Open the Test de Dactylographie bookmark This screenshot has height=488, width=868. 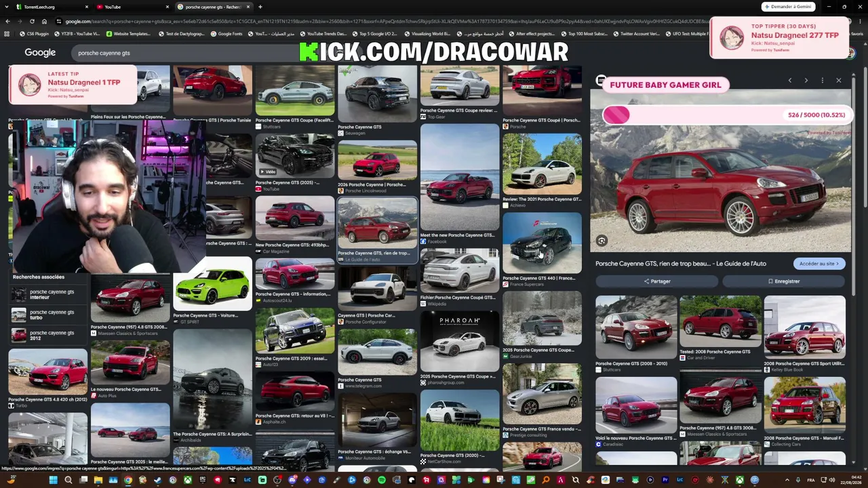pos(181,33)
